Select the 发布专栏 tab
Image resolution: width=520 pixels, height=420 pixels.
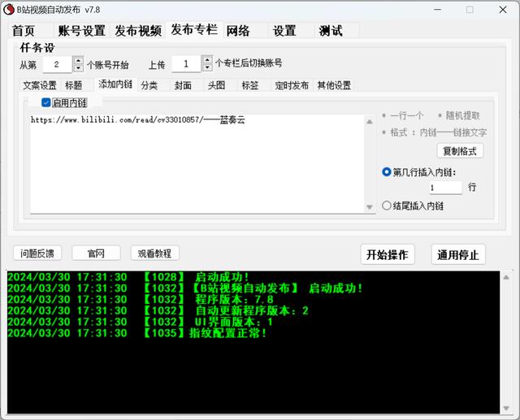[x=194, y=29]
